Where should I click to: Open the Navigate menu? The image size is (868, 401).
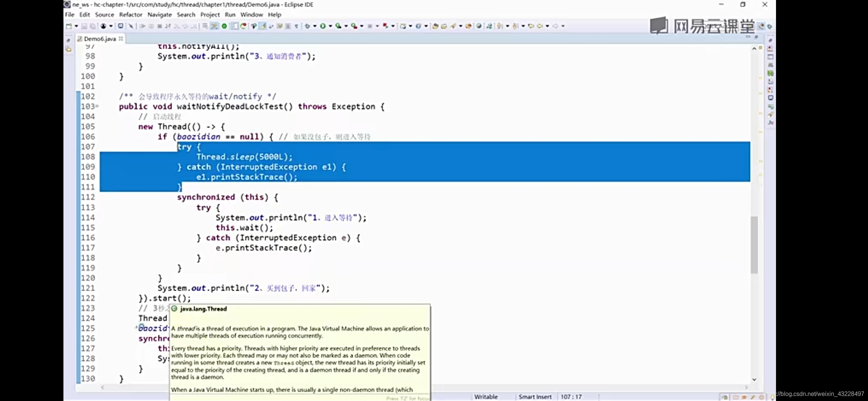[160, 14]
